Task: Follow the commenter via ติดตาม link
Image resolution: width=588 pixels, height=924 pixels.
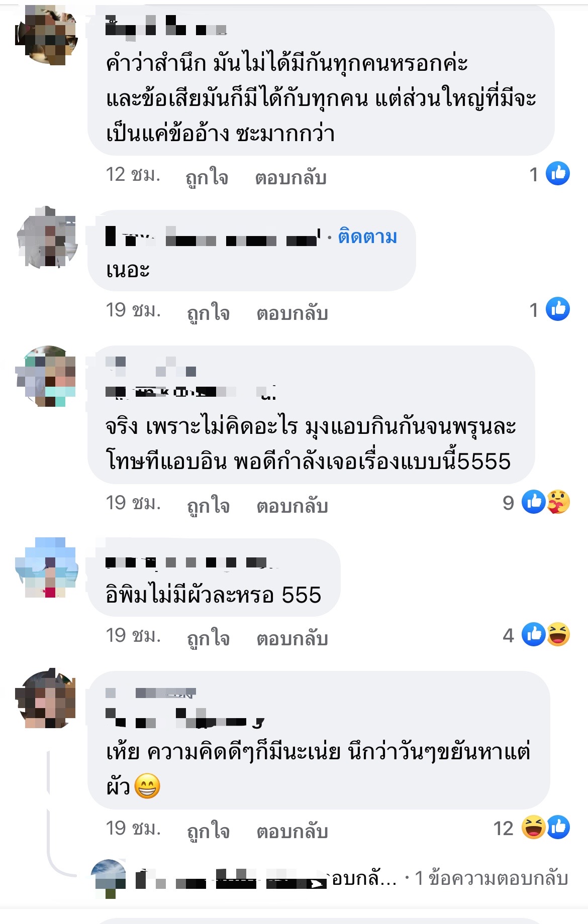Action: point(367,236)
